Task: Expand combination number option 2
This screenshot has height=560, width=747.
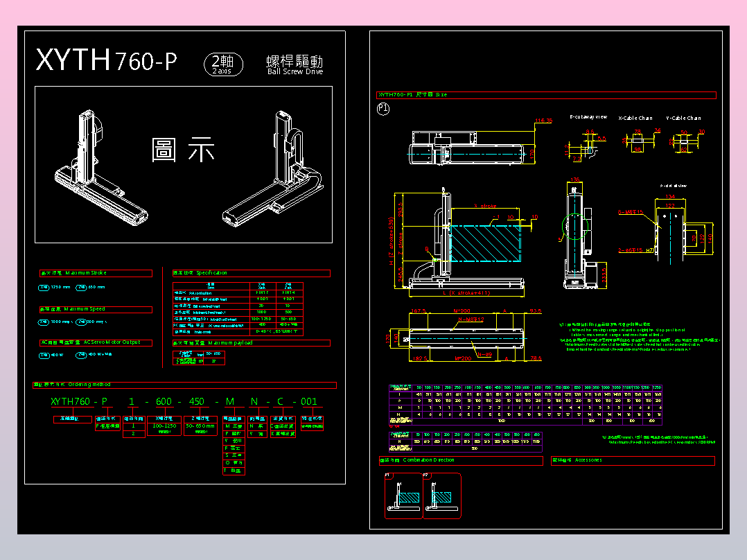Action: (135, 435)
